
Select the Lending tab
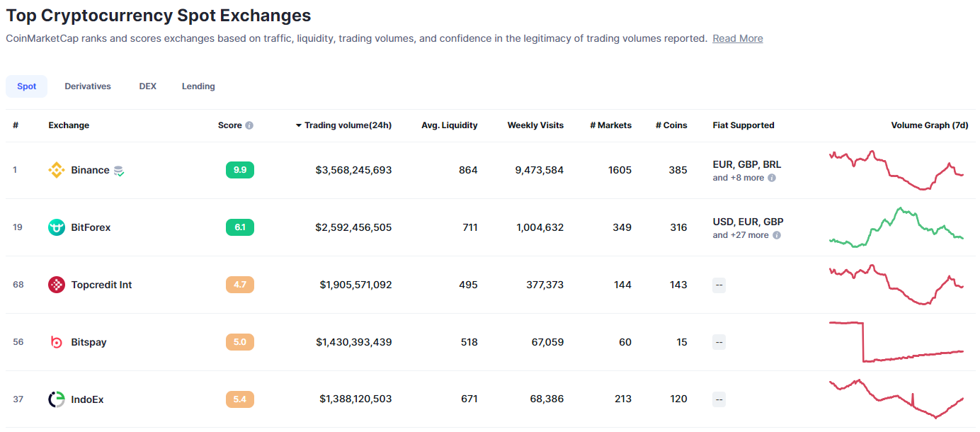point(198,86)
